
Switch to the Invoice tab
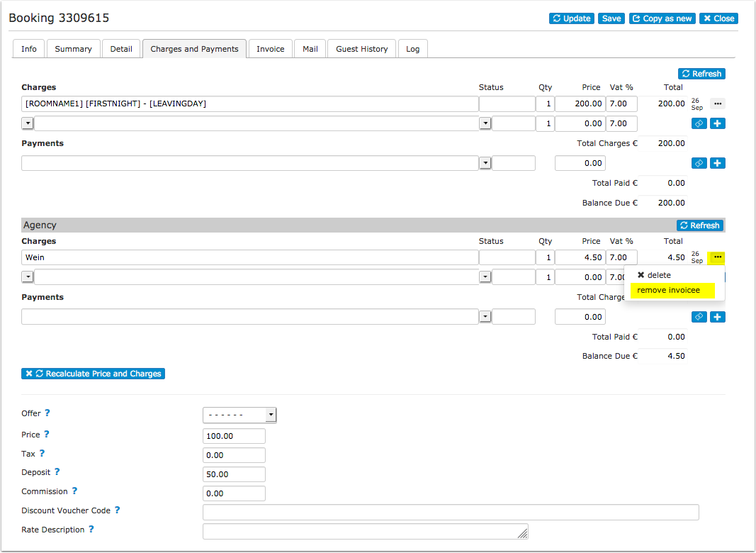[x=271, y=49]
